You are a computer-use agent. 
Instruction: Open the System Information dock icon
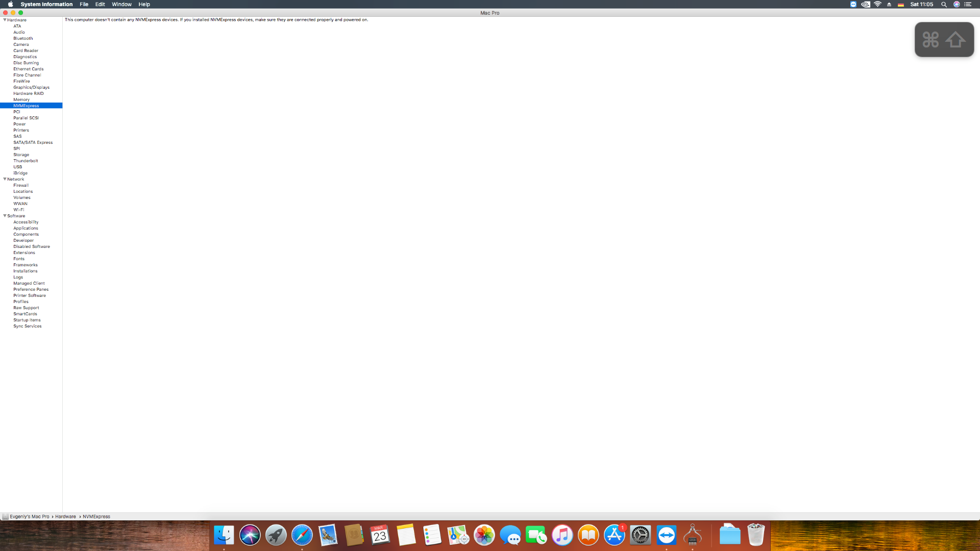693,535
